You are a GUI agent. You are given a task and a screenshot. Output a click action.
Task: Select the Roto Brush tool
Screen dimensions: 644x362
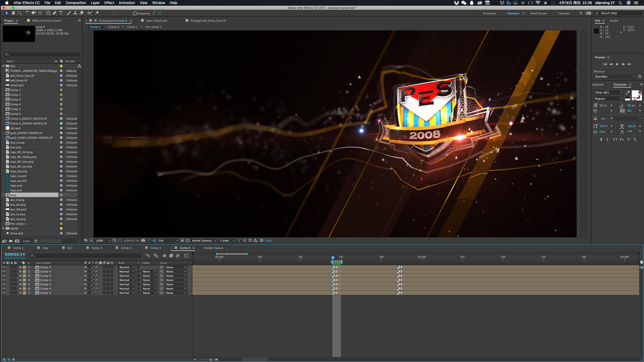(90, 13)
